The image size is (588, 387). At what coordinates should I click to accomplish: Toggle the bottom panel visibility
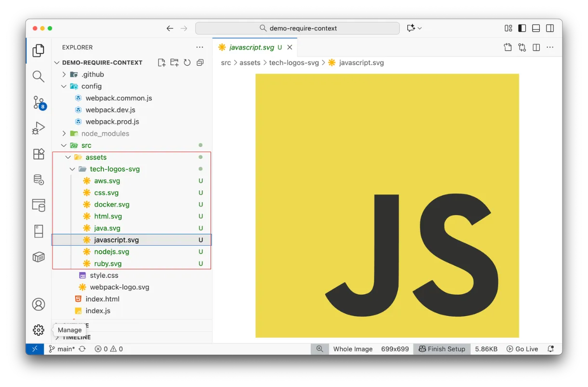click(x=536, y=28)
